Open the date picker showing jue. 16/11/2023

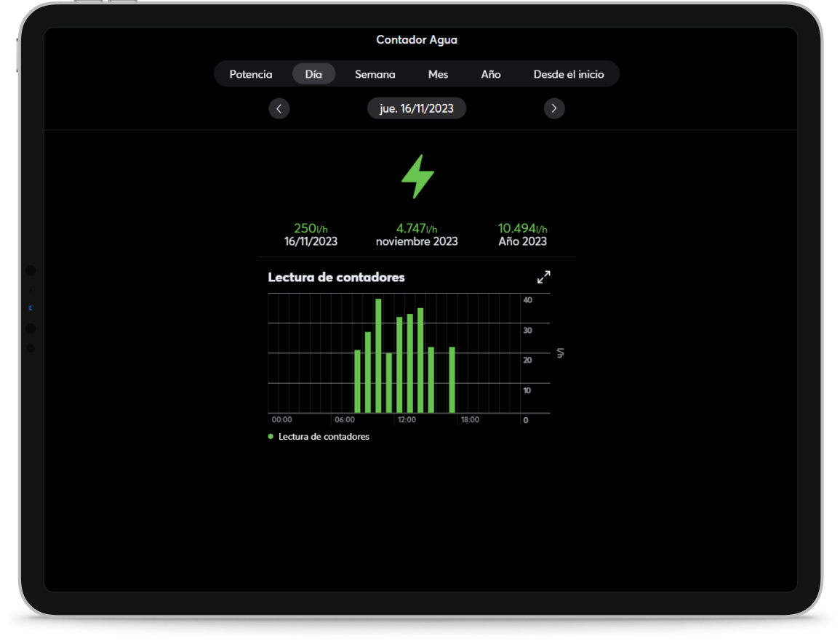click(x=416, y=108)
